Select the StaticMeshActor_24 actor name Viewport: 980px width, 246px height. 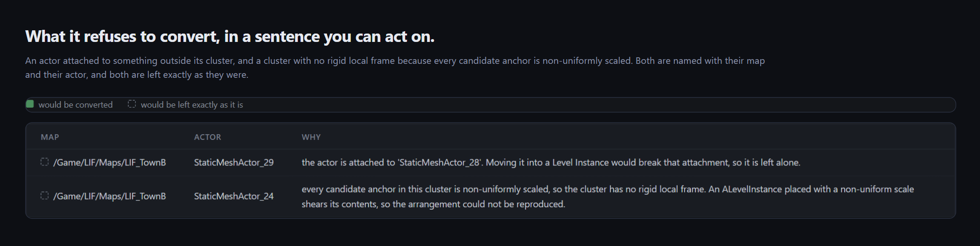click(234, 196)
